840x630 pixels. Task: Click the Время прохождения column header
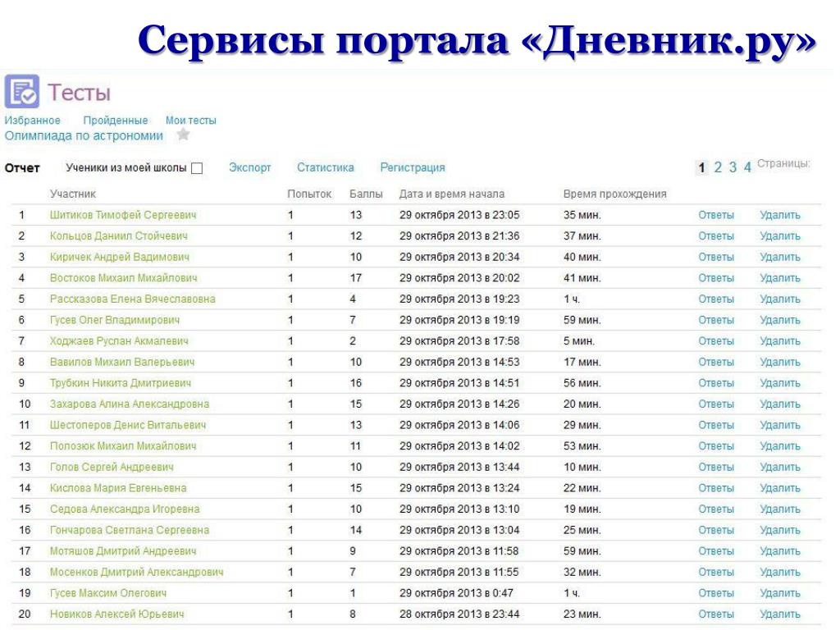[615, 194]
